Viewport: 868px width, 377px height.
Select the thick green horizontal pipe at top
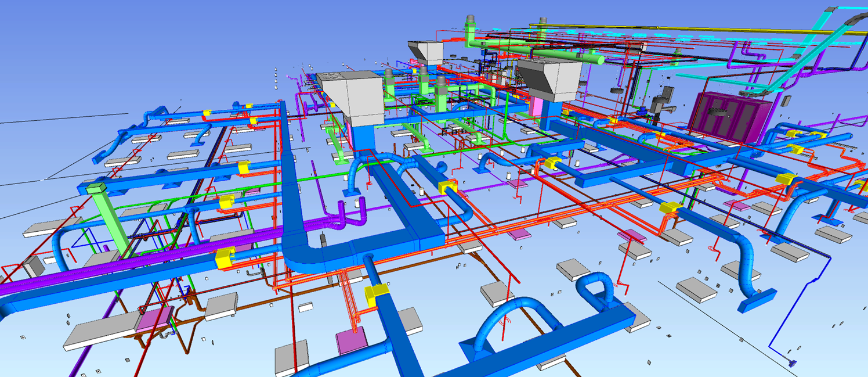(x=537, y=51)
